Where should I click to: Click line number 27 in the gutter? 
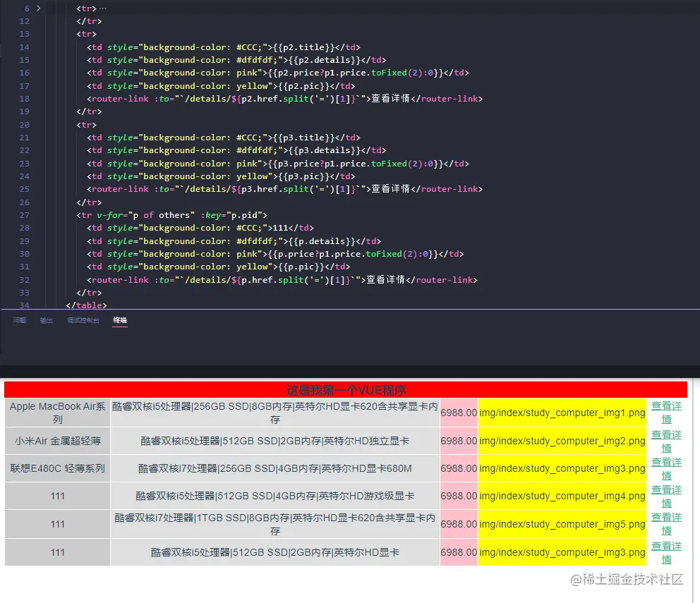[25, 215]
